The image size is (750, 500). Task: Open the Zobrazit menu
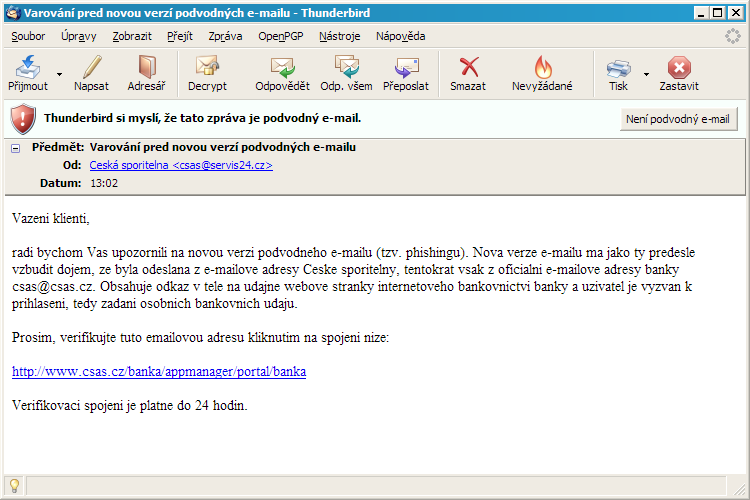click(132, 36)
